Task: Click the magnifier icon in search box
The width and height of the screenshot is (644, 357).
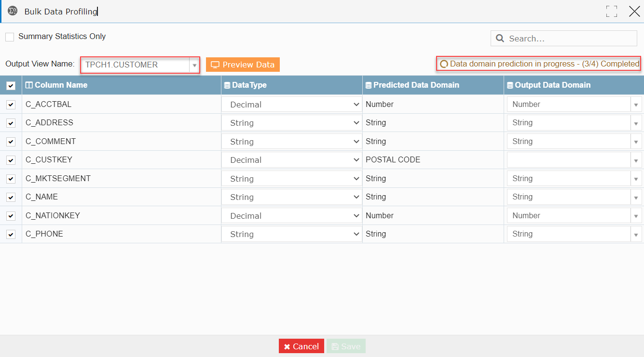Action: [x=500, y=39]
